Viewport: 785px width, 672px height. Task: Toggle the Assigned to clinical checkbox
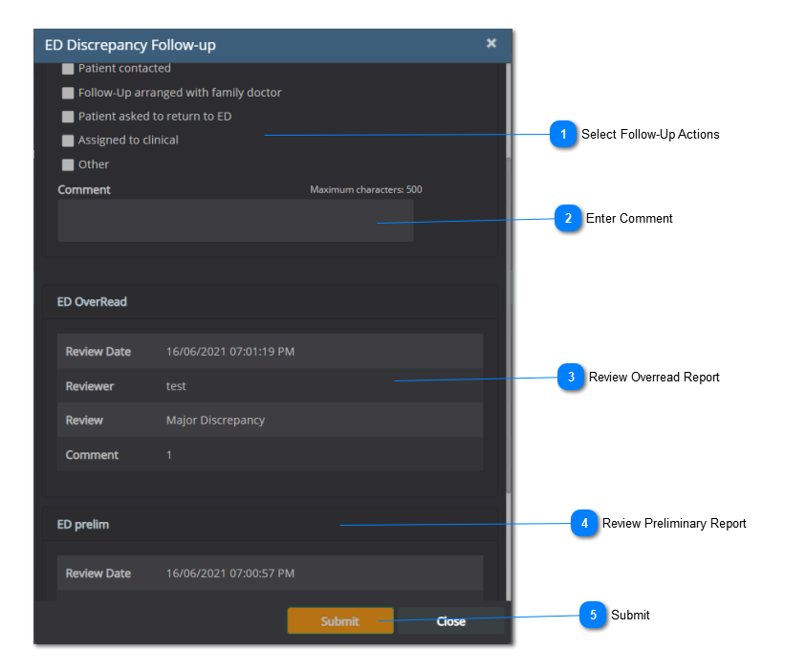pyautogui.click(x=68, y=141)
